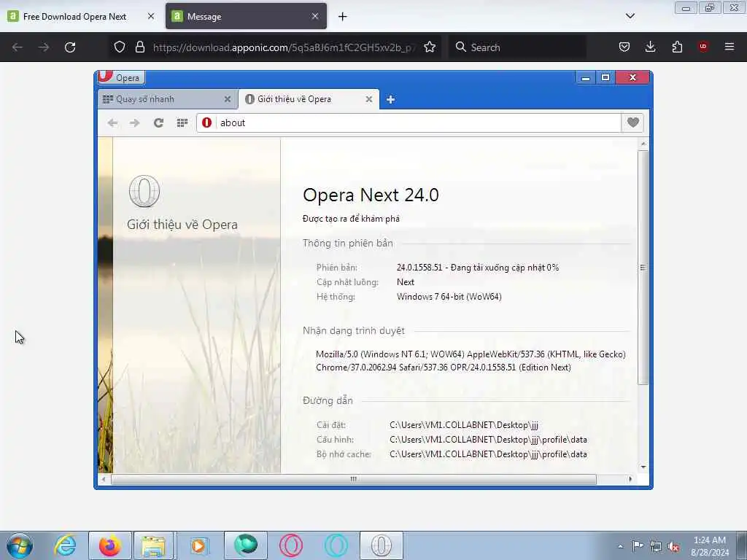Click Opera horizontal scrollbar thumb
The width and height of the screenshot is (747, 560).
pyautogui.click(x=354, y=479)
